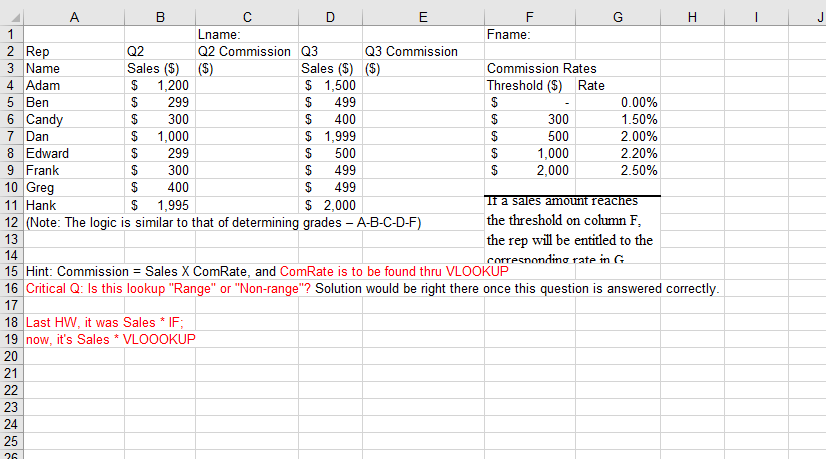Select the 'Greg' name cell
Viewport: 826px width, 459px height.
point(74,188)
